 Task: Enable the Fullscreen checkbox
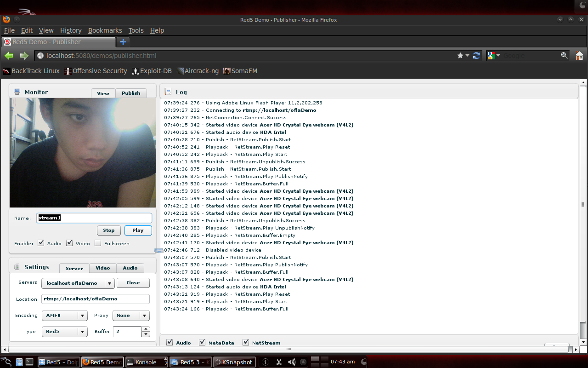[x=98, y=243]
